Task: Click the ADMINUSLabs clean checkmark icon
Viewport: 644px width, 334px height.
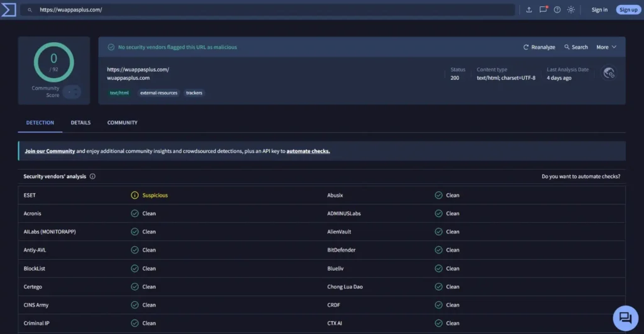Action: (x=438, y=214)
